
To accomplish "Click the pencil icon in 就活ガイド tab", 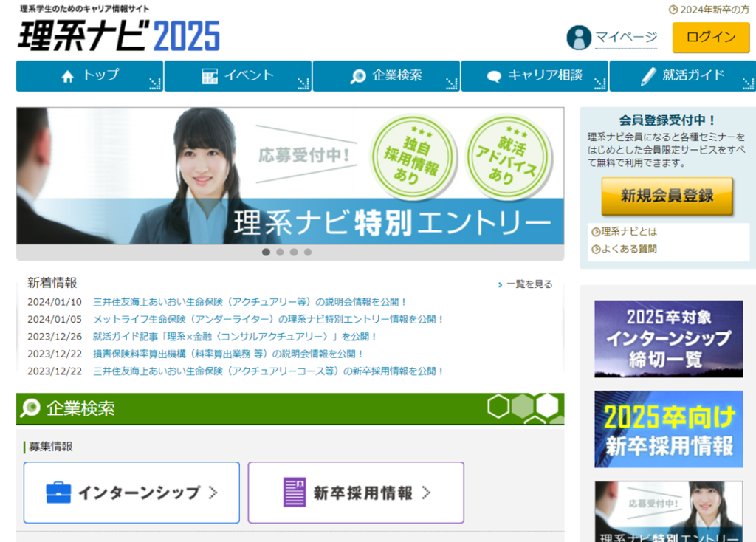I will [x=648, y=76].
